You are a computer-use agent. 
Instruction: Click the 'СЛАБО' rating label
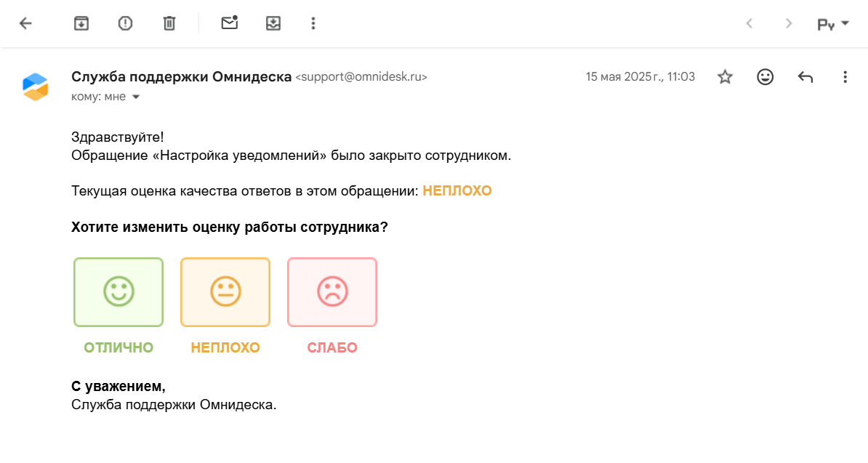(x=332, y=347)
